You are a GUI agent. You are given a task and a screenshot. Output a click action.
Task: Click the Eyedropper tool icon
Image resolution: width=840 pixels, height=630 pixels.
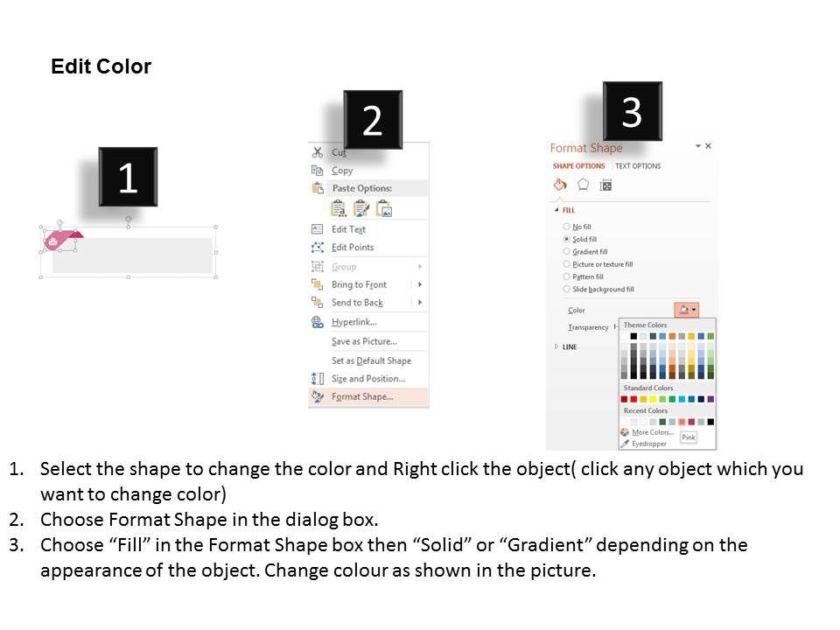coord(625,444)
